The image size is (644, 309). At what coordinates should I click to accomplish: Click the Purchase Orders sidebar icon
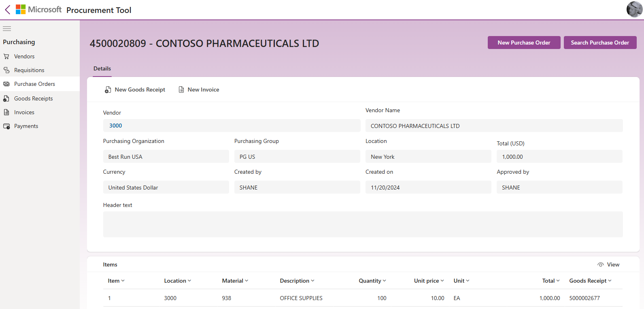[6, 84]
